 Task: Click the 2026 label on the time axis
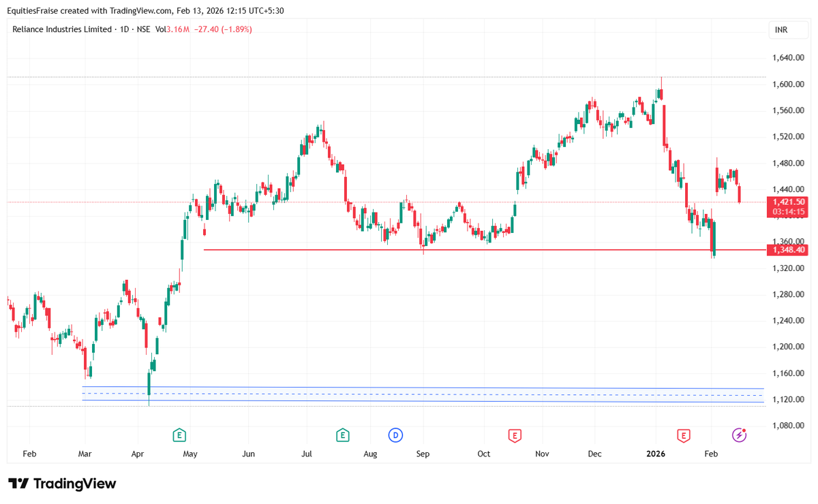click(x=656, y=454)
